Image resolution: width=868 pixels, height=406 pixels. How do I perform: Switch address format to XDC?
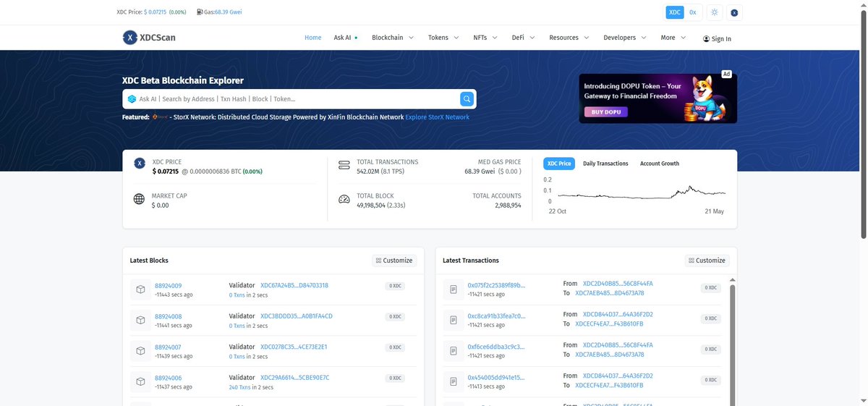coord(674,12)
